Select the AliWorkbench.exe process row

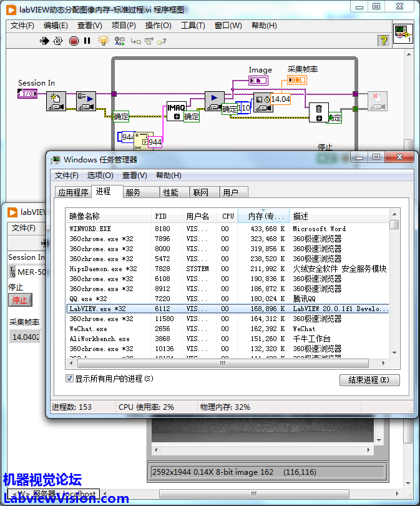point(228,339)
